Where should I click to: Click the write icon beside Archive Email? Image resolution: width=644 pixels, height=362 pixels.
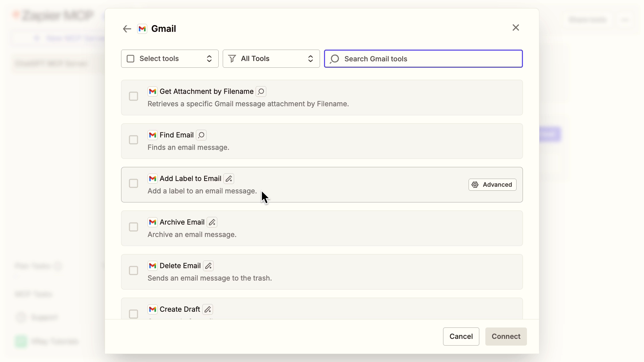point(212,222)
